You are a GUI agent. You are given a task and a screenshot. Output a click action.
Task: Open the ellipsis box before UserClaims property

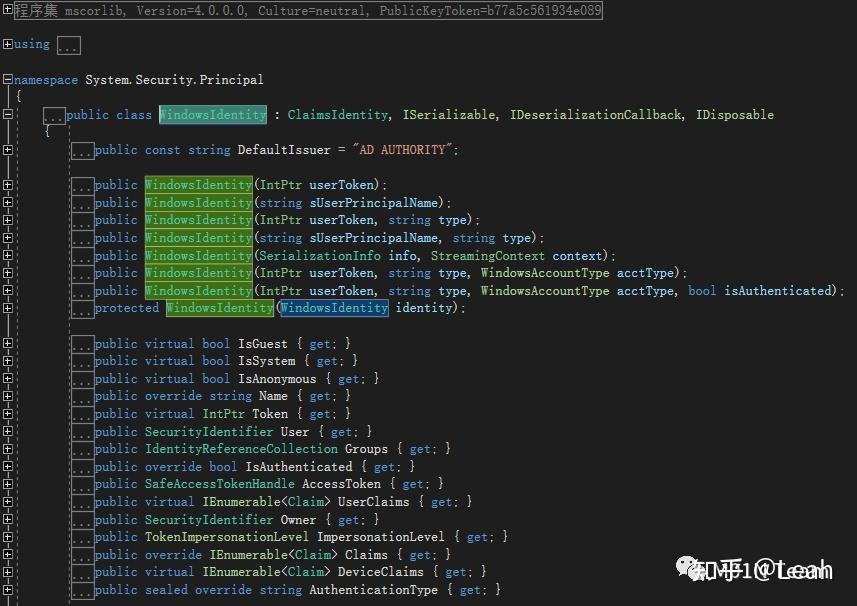click(x=83, y=503)
